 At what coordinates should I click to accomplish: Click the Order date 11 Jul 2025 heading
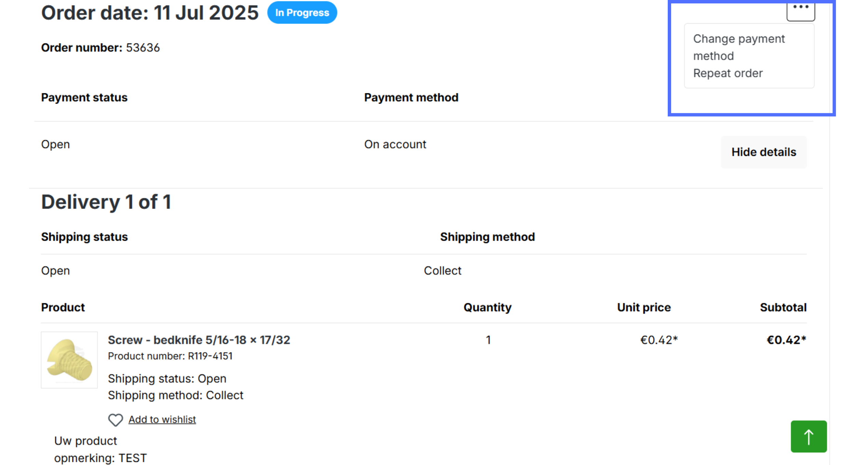click(150, 13)
